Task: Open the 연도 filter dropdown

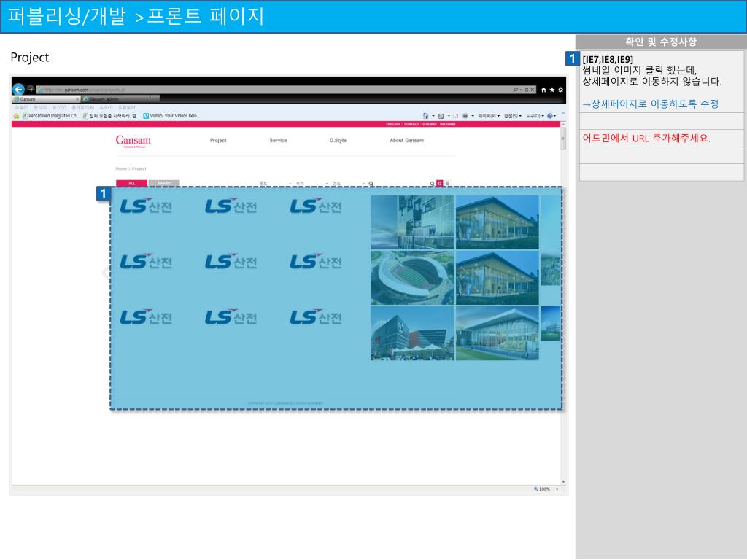Action: (348, 184)
